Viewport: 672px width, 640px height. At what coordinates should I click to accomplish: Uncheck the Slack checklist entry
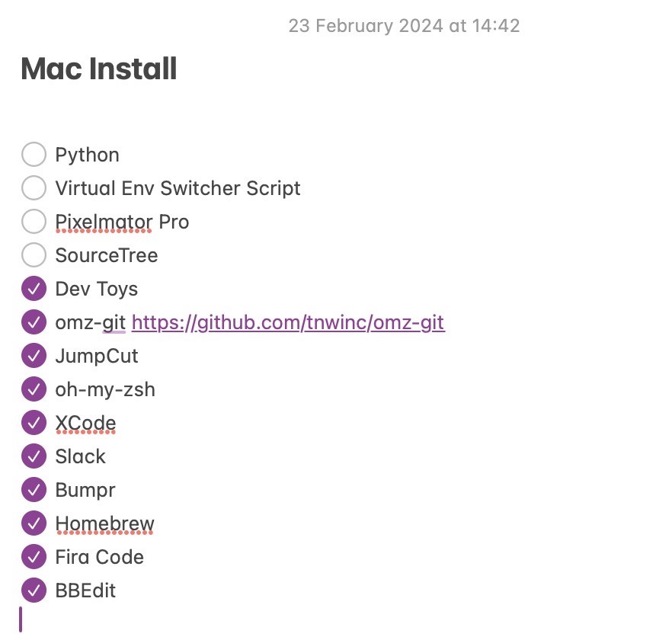(x=34, y=456)
